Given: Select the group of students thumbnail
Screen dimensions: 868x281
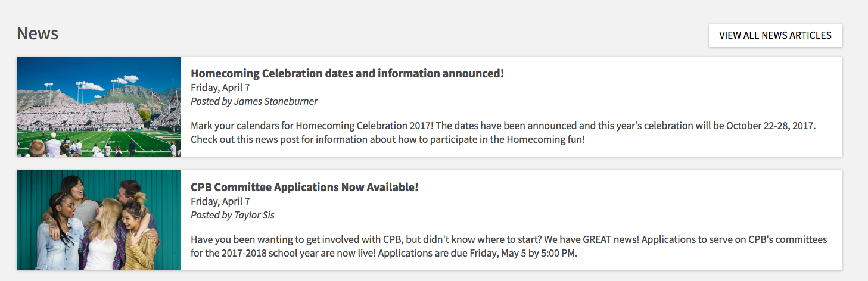Looking at the screenshot, I should (98, 220).
